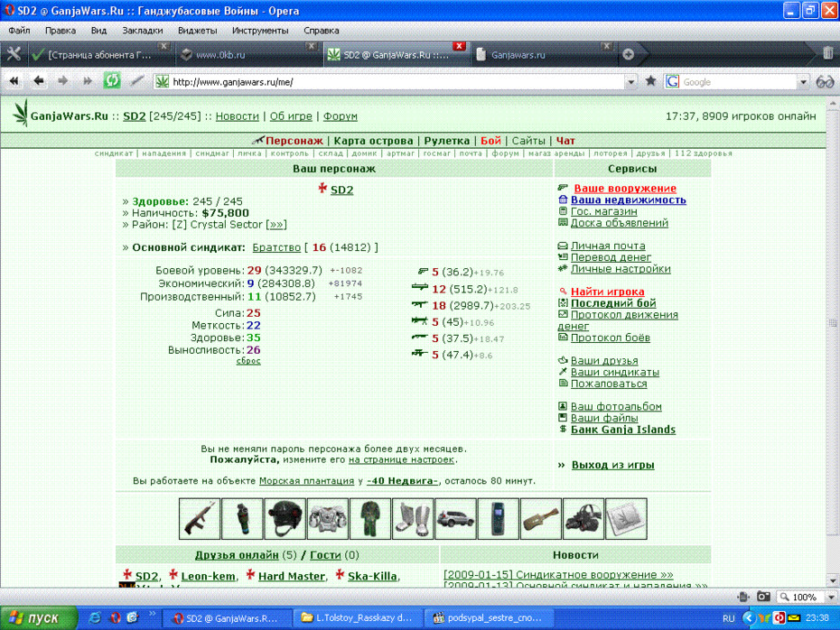Click the rewind navigation button

(14, 81)
